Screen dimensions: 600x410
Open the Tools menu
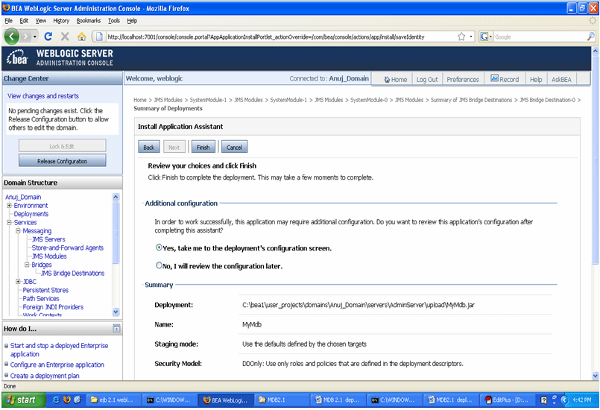pos(114,21)
